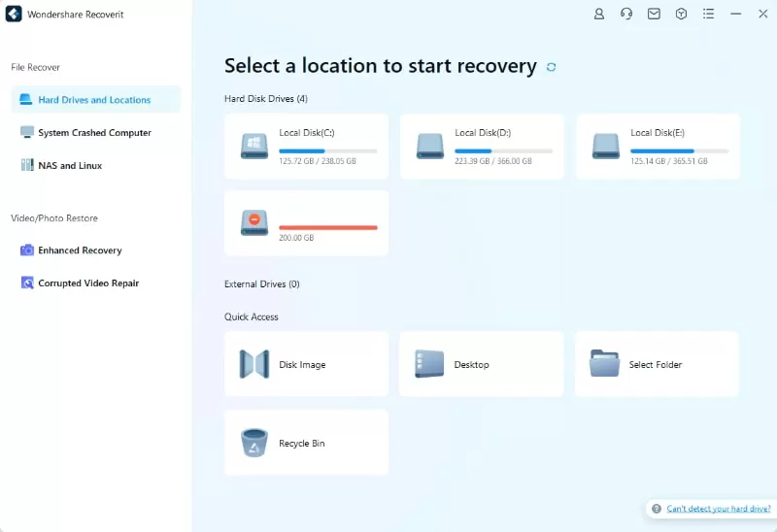Click the Enhanced Recovery camera icon

[x=27, y=249]
